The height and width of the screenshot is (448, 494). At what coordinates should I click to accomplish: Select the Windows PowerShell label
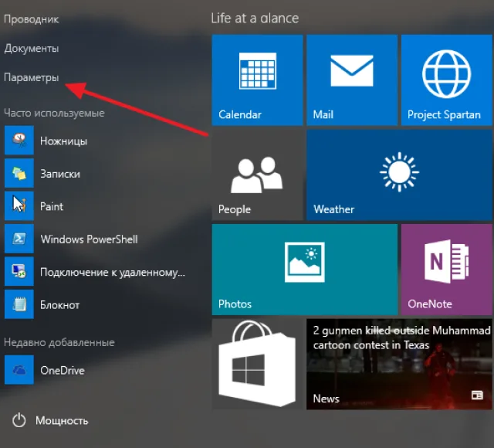coord(90,239)
